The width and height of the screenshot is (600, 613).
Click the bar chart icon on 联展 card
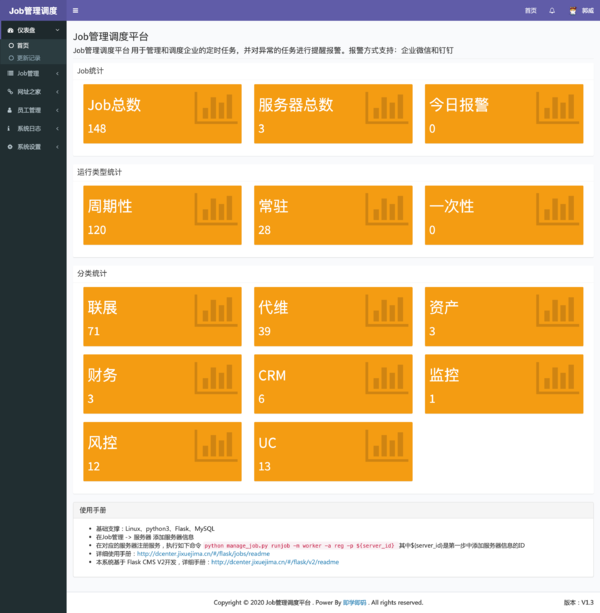coord(216,310)
